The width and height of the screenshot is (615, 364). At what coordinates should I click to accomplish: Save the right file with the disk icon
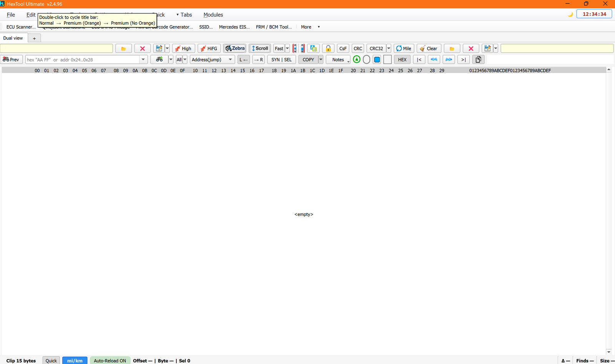coord(487,48)
